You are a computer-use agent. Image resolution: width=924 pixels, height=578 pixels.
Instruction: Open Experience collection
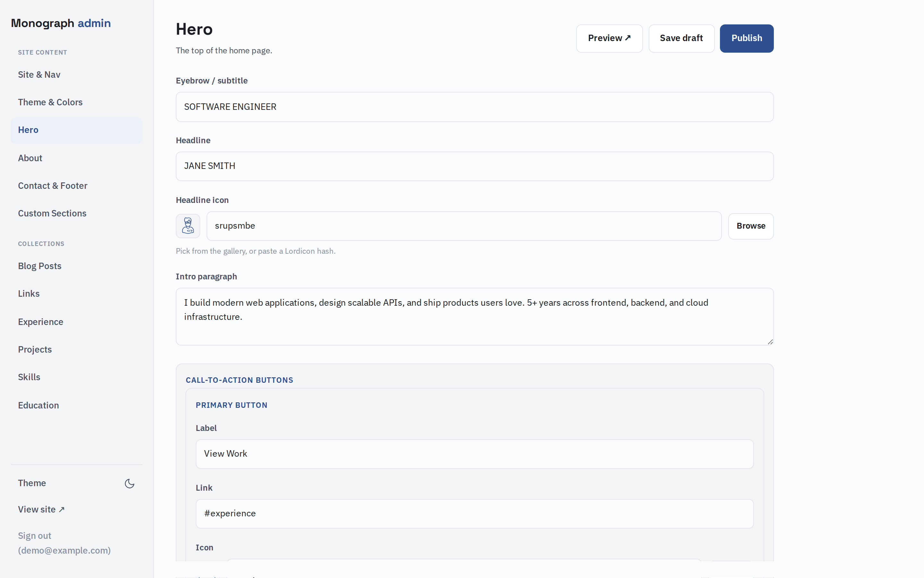76,322
